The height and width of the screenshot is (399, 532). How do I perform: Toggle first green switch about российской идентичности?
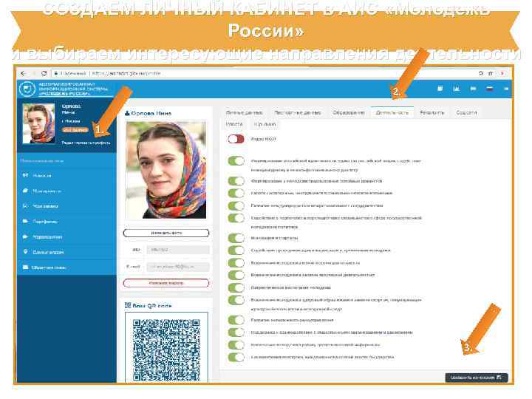pos(236,161)
